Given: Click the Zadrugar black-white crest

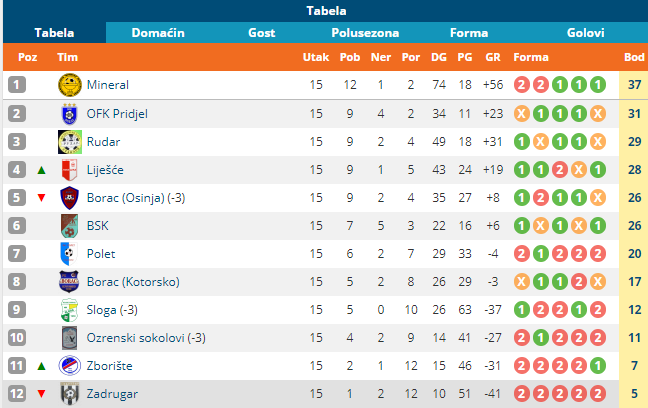Looking at the screenshot, I should click(69, 394).
